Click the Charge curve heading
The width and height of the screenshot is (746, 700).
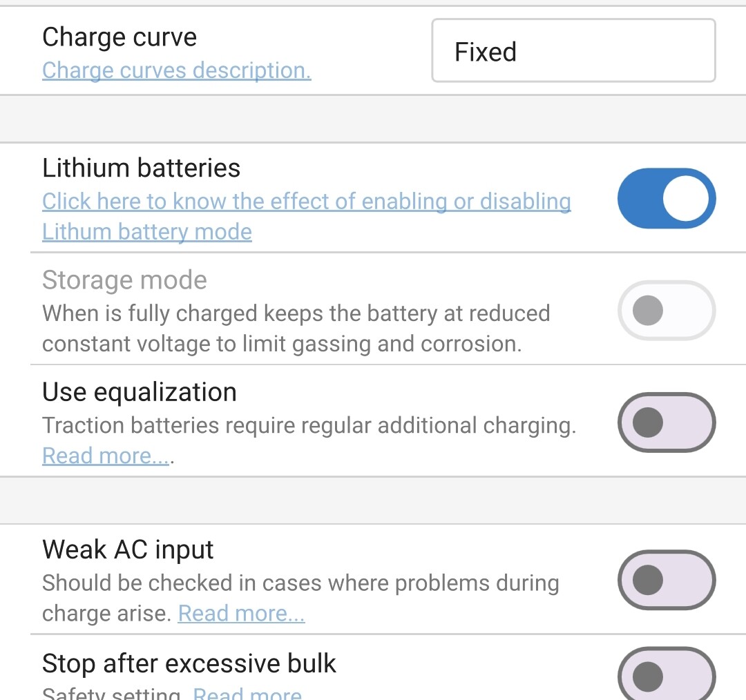coord(119,37)
